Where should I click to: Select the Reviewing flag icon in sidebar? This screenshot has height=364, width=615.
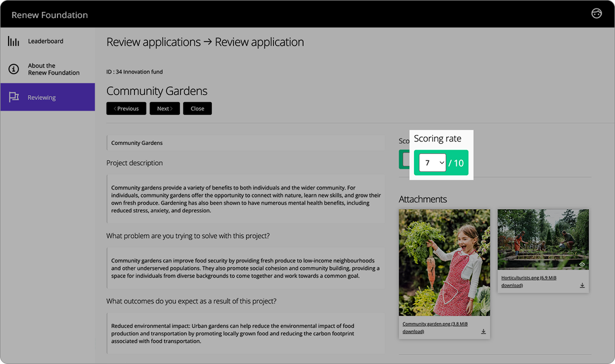click(13, 97)
